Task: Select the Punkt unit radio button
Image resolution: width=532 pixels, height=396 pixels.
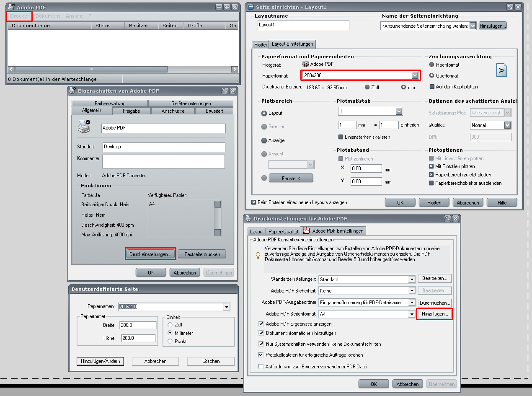Action: click(x=170, y=341)
